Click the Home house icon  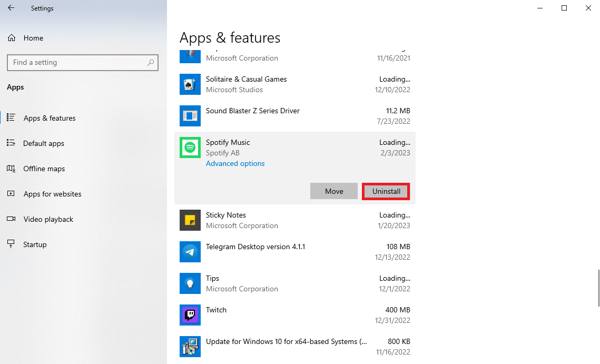12,38
